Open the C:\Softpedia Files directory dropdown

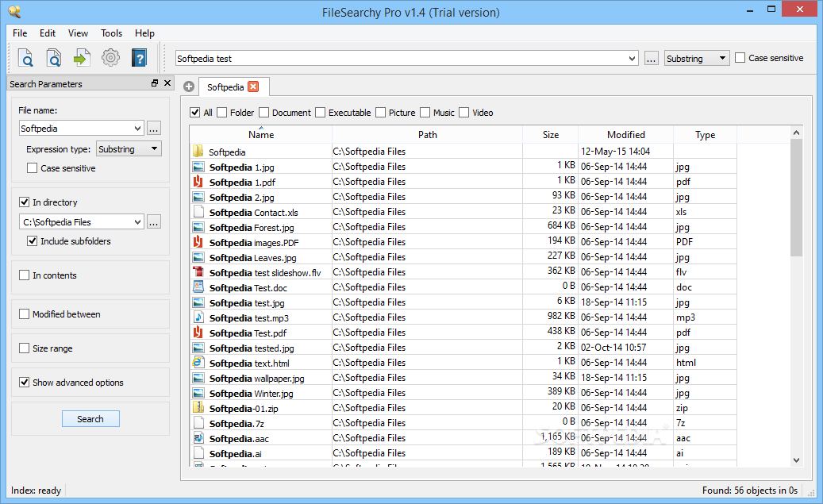tap(137, 221)
